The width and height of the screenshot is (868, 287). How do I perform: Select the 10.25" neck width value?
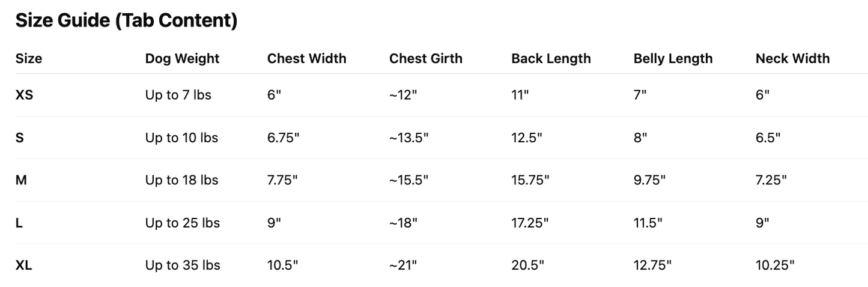(x=775, y=265)
